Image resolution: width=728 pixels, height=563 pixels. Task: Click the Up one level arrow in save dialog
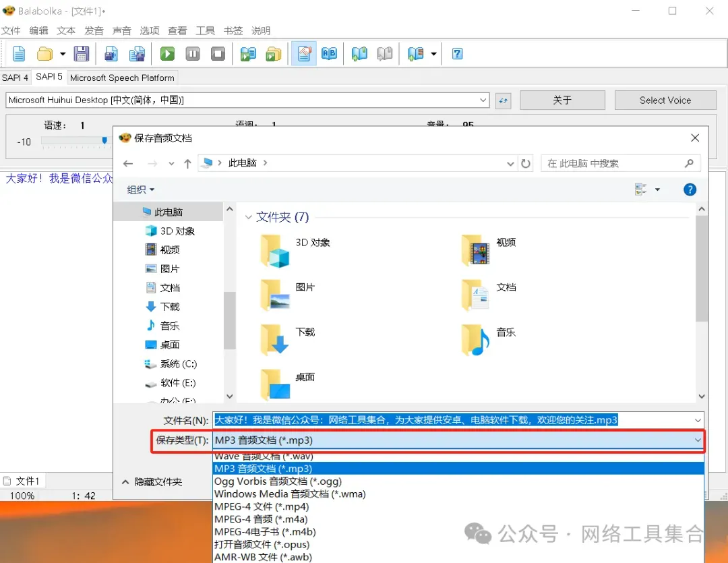pyautogui.click(x=187, y=164)
